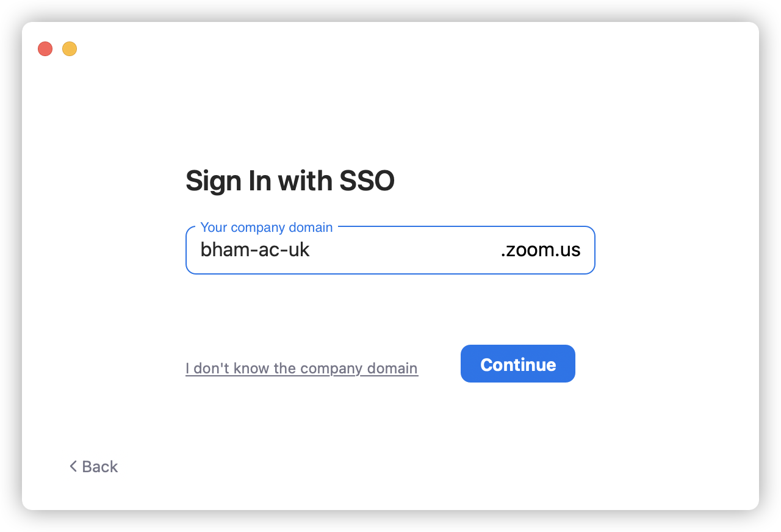Click the bham-ac-uk text in domain field
The height and width of the screenshot is (532, 781).
[255, 250]
